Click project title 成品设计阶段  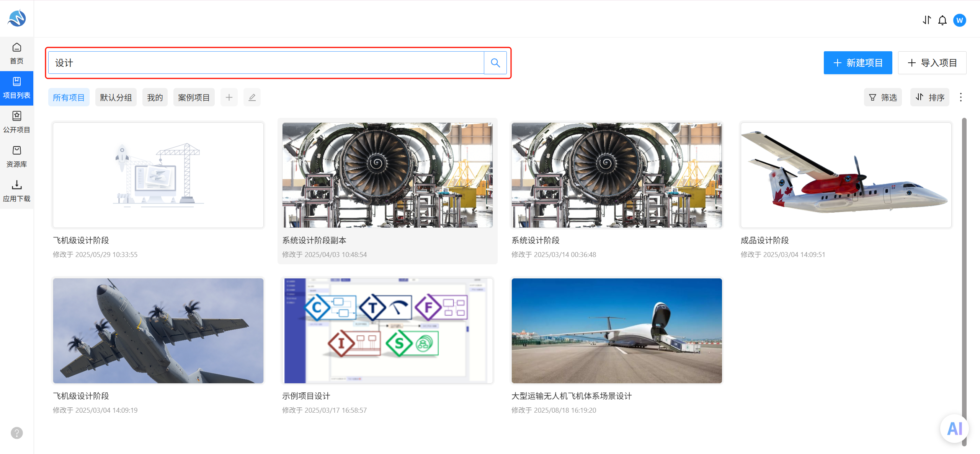[765, 240]
